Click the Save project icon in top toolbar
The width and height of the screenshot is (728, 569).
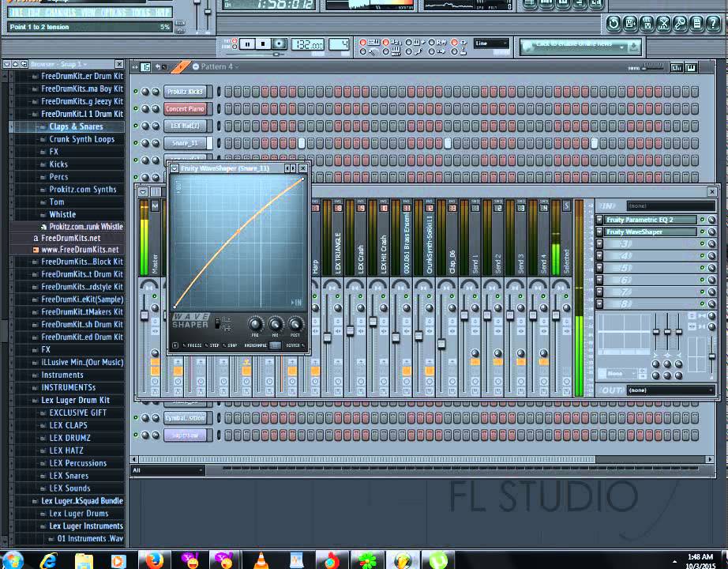pos(630,23)
